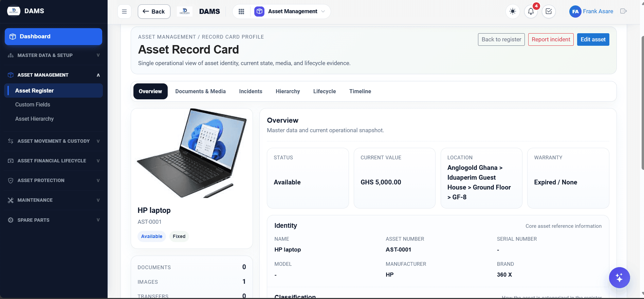Open the apps grid icon
This screenshot has height=299, width=644.
(241, 12)
